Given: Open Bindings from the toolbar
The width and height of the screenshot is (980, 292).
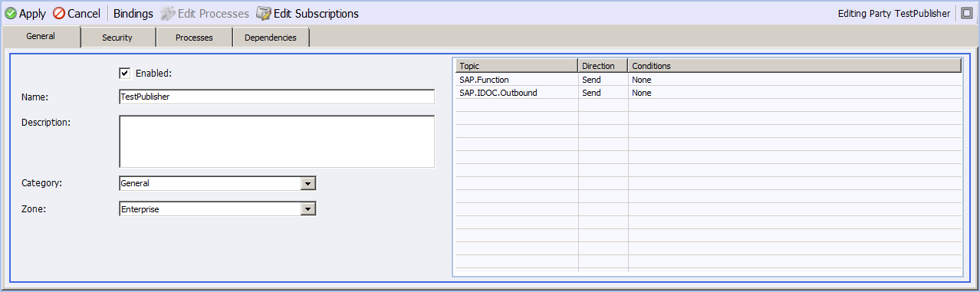Looking at the screenshot, I should [133, 14].
